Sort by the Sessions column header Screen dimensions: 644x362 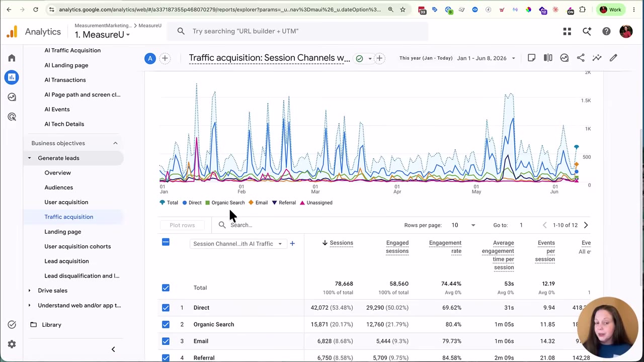(341, 243)
